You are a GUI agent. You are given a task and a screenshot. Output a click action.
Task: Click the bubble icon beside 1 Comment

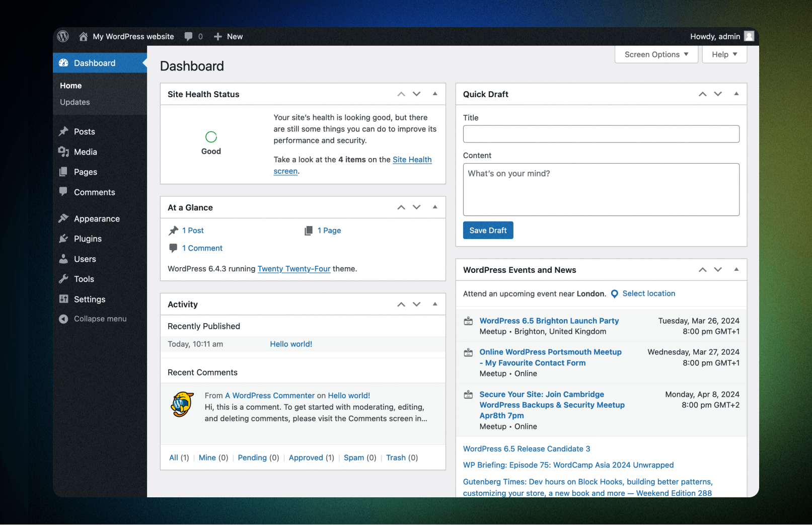tap(173, 248)
